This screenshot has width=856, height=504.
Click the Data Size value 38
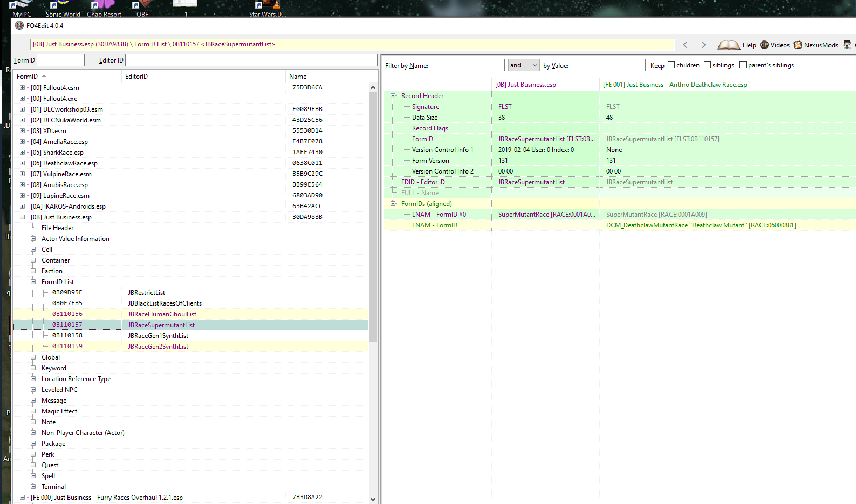[502, 118]
